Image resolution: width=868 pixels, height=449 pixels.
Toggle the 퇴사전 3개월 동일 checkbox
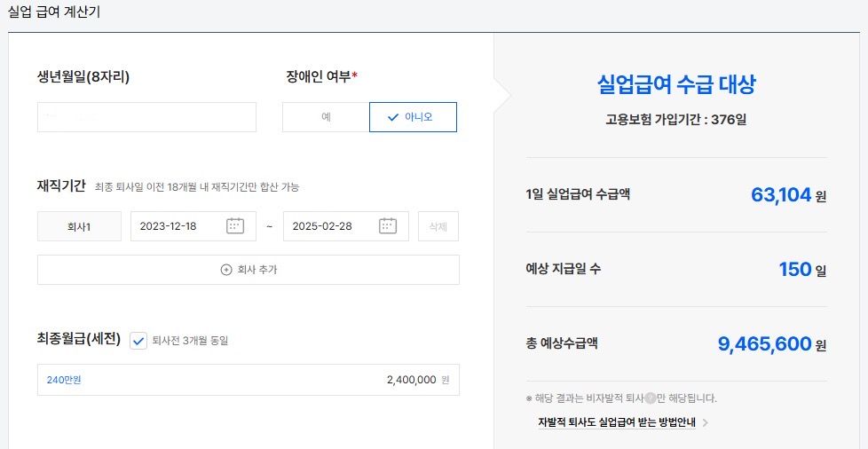tap(138, 341)
